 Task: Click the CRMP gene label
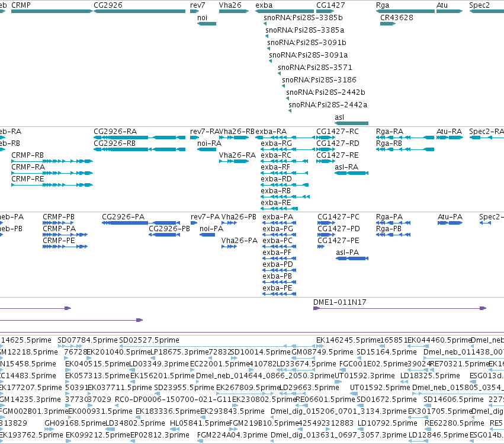click(x=21, y=5)
